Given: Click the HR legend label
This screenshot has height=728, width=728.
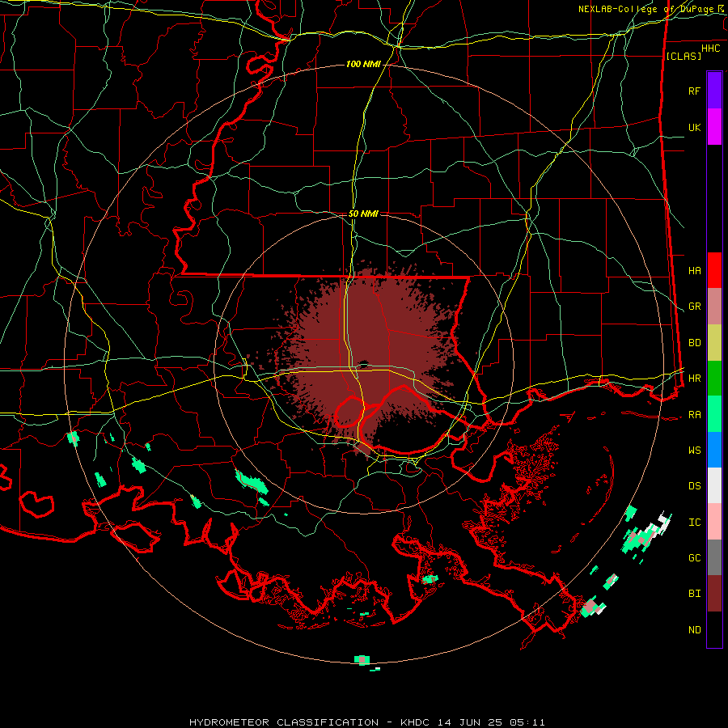Looking at the screenshot, I should (694, 379).
